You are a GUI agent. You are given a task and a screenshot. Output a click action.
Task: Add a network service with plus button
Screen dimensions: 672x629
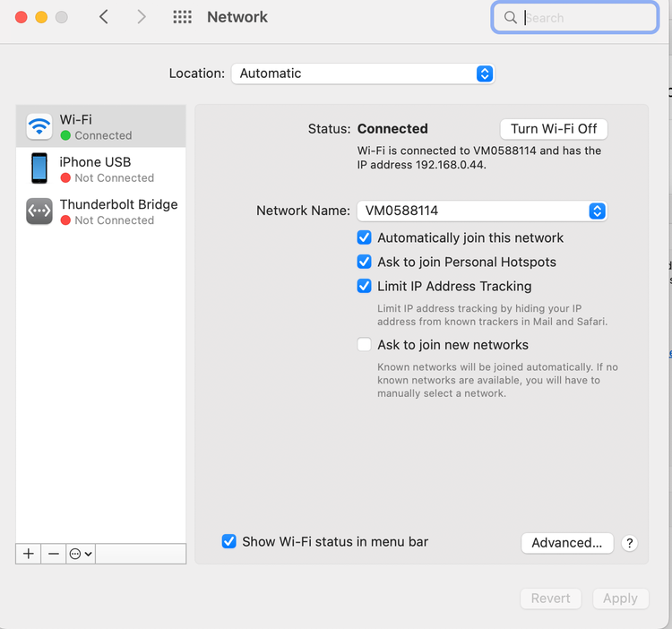29,554
